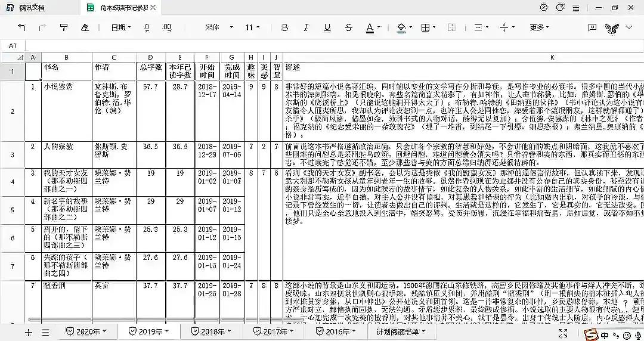This screenshot has height=341, width=644.
Task: Click the cell containing 小说鉴赏
Action: [x=67, y=111]
